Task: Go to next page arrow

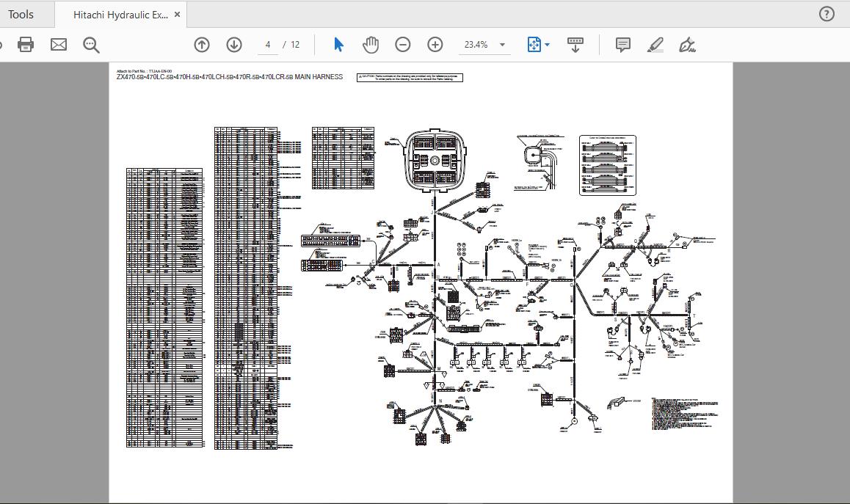Action: [234, 45]
